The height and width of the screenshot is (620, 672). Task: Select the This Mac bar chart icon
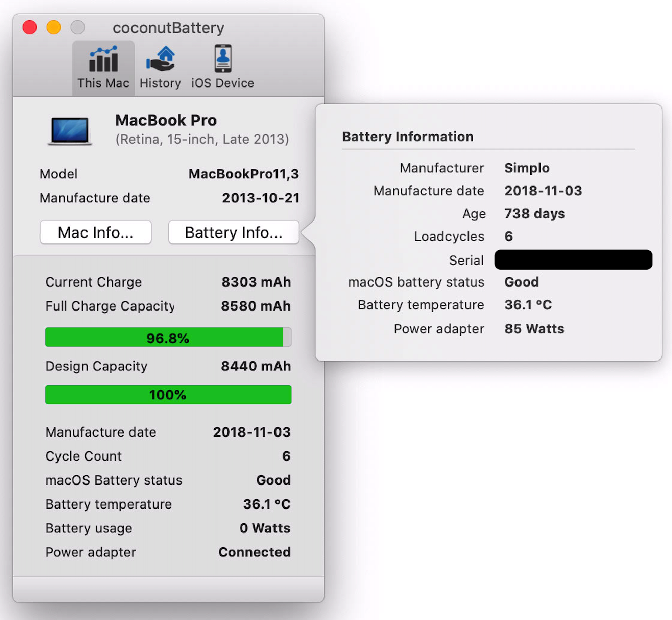pos(103,59)
